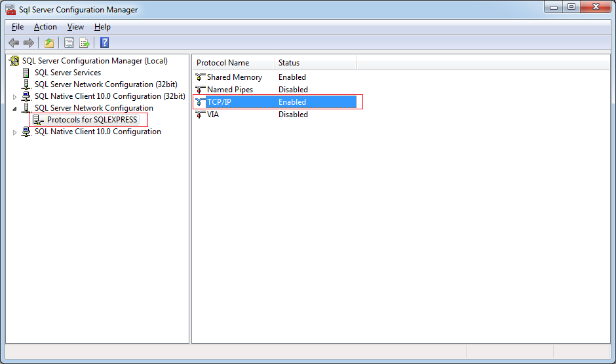Screen dimensions: 616x364
Task: Minimize the Configuration Manager window
Action: [554, 7]
